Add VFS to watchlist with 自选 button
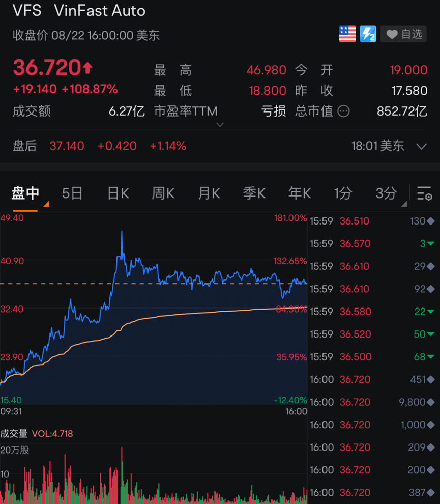This screenshot has height=504, width=440. coord(403,34)
